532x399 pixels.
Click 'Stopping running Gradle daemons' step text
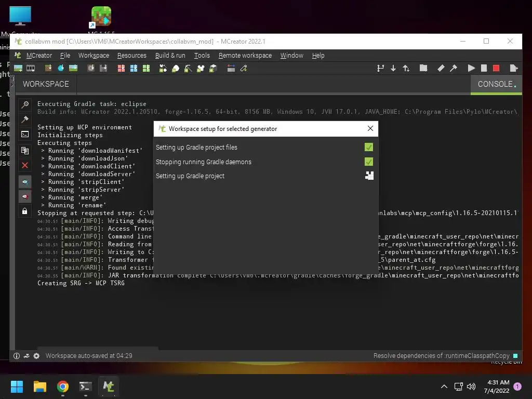(204, 162)
